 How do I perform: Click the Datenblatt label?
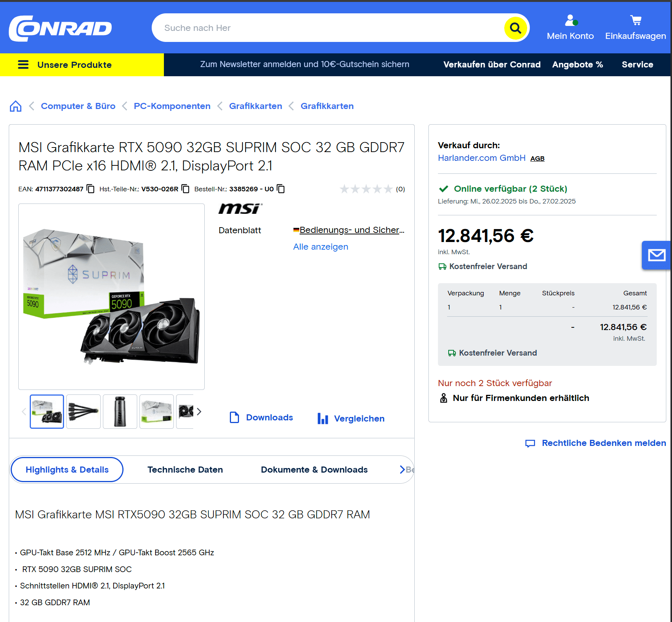click(x=240, y=230)
